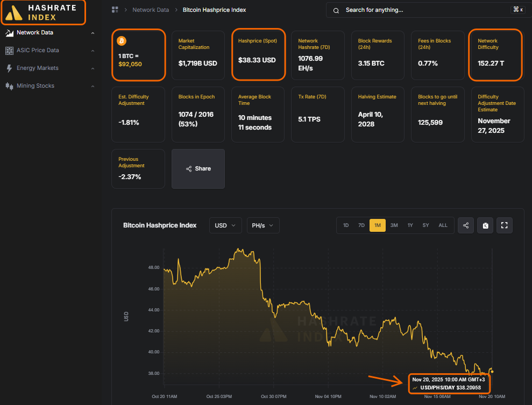Click Bitcoin Hashprice Index breadcrumb
This screenshot has width=532, height=405.
tap(214, 10)
